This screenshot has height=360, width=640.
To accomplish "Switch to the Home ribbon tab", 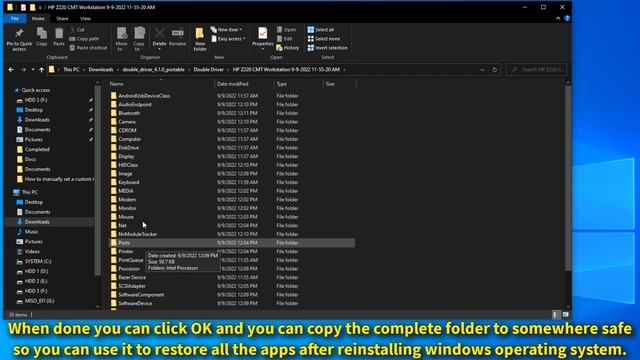I will [x=38, y=18].
